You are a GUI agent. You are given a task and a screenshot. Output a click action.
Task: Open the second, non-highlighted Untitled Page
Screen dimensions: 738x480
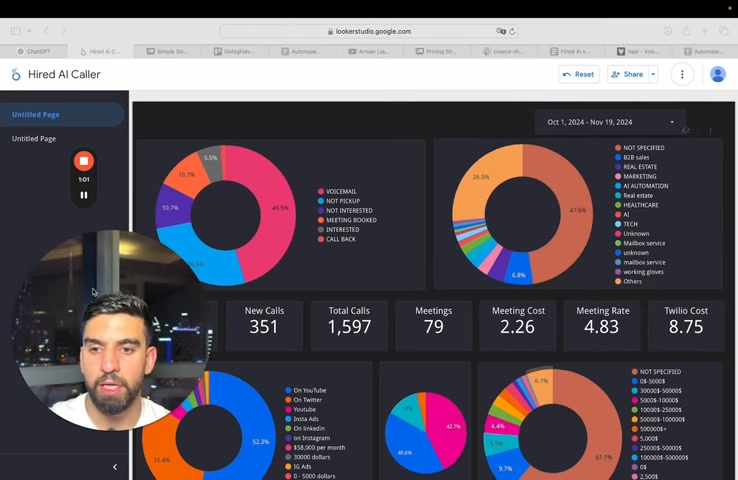point(34,139)
